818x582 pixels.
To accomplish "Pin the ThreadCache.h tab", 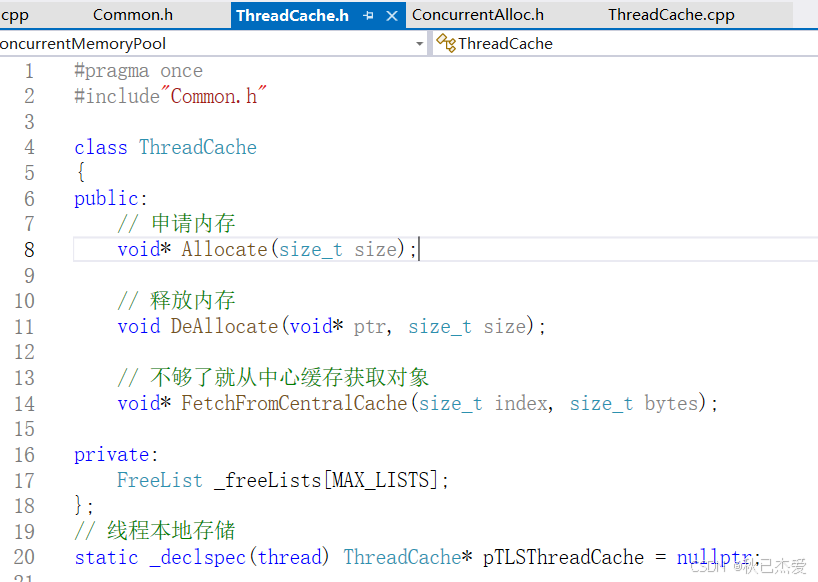I will tap(368, 16).
